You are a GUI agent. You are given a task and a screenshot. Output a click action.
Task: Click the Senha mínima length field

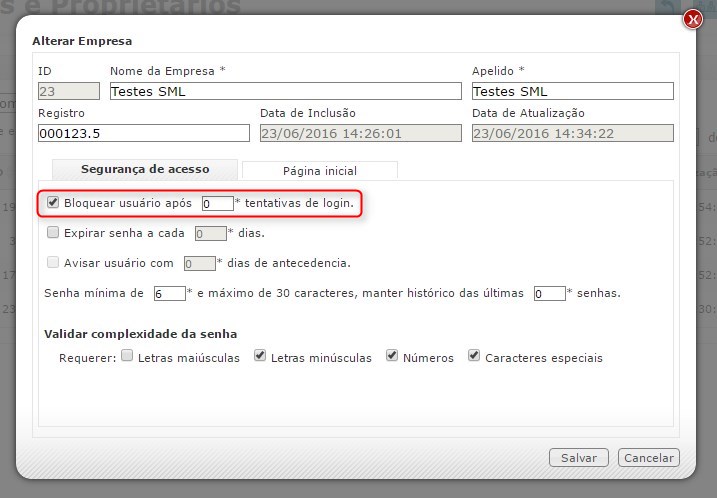169,294
